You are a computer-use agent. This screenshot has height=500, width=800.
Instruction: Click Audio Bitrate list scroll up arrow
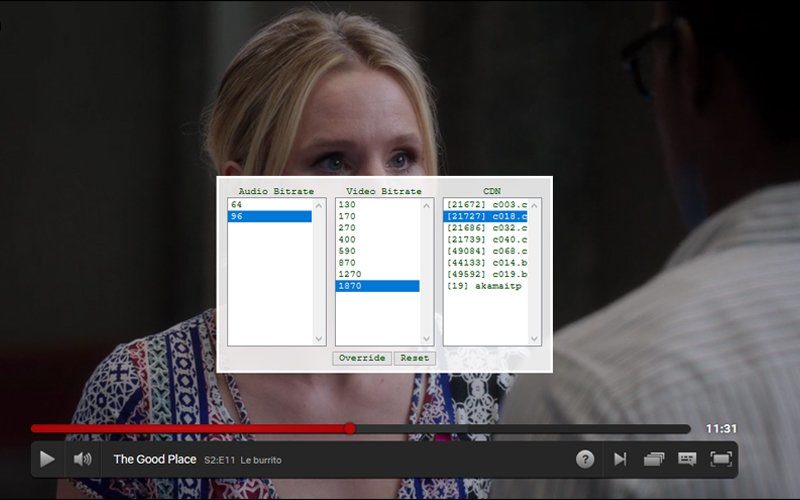click(x=319, y=206)
